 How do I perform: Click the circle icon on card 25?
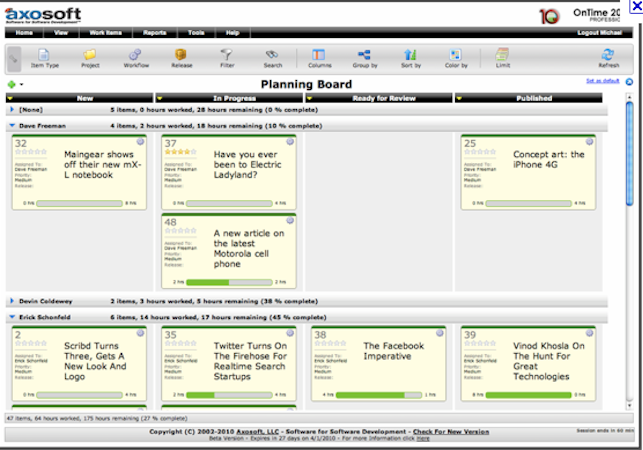(x=589, y=142)
